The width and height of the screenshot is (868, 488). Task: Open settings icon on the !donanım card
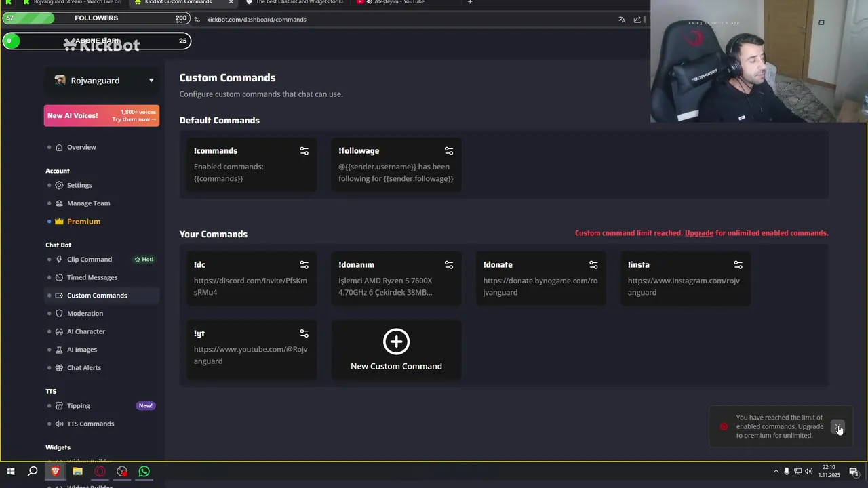click(x=448, y=265)
